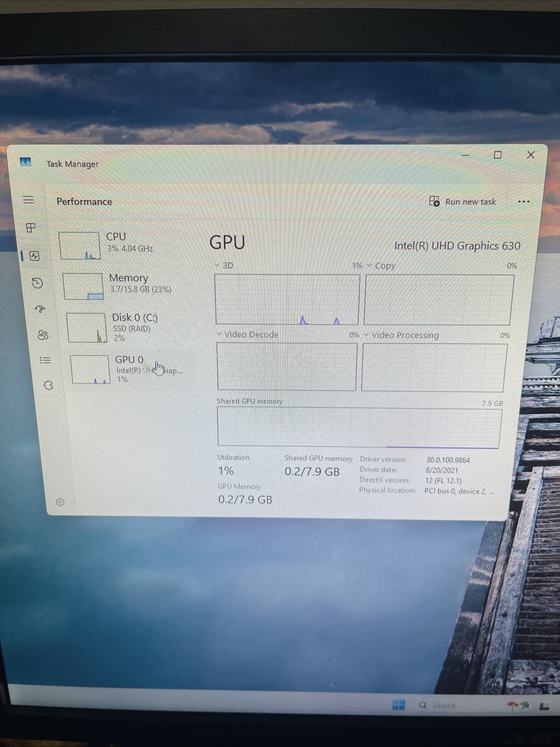Viewport: 560px width, 747px height.
Task: Click the 7.9 GB graph maximum label
Action: click(x=492, y=403)
